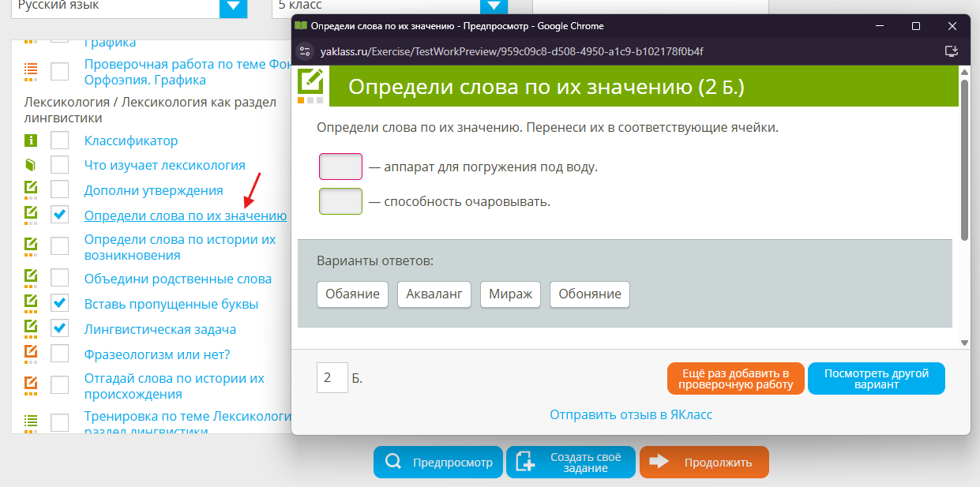Tick the Дополни утверждения checkbox

click(60, 190)
